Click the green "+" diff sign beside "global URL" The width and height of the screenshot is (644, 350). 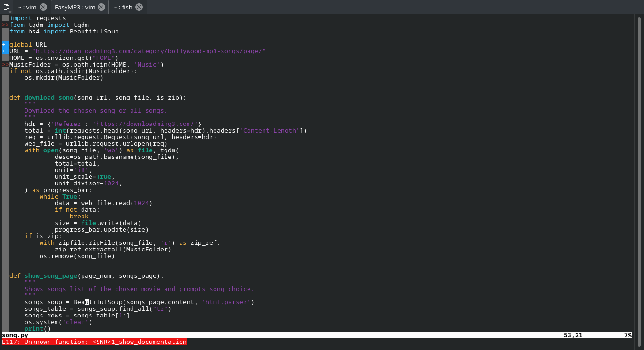point(3,44)
